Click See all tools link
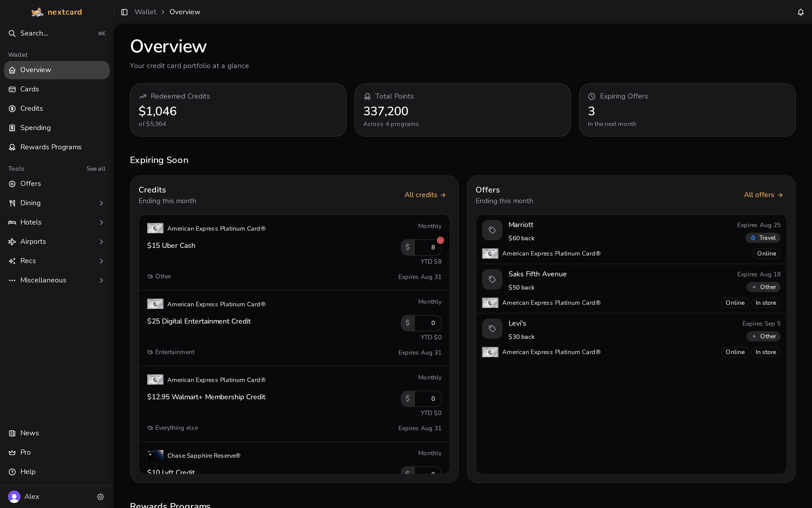 pyautogui.click(x=96, y=169)
